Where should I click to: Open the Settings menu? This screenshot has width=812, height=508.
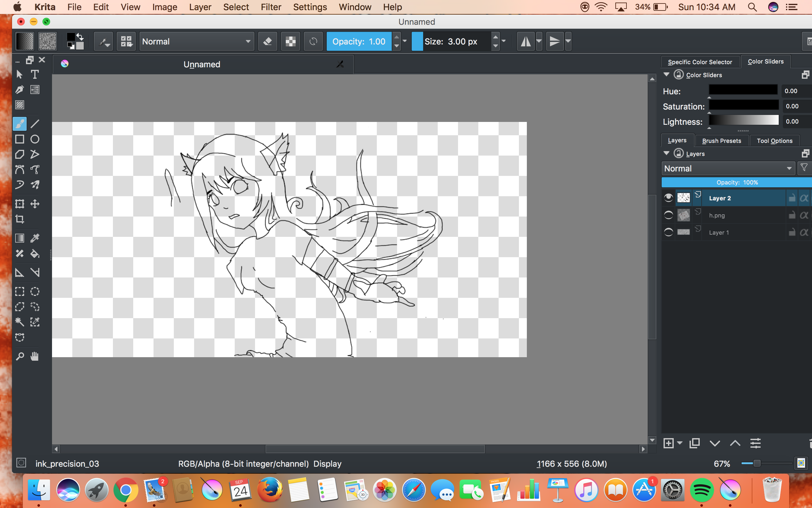tap(310, 7)
